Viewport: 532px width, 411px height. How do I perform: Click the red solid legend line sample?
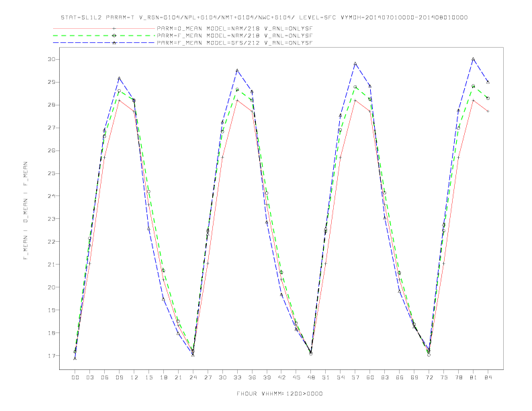point(104,28)
